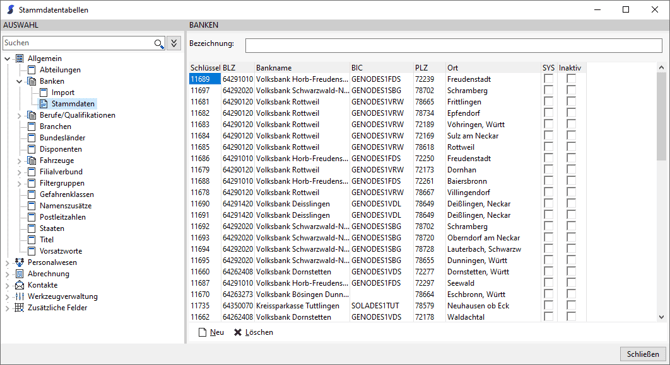Click the Zusätzliche Felder grid icon
The image size is (670, 365).
tap(19, 308)
